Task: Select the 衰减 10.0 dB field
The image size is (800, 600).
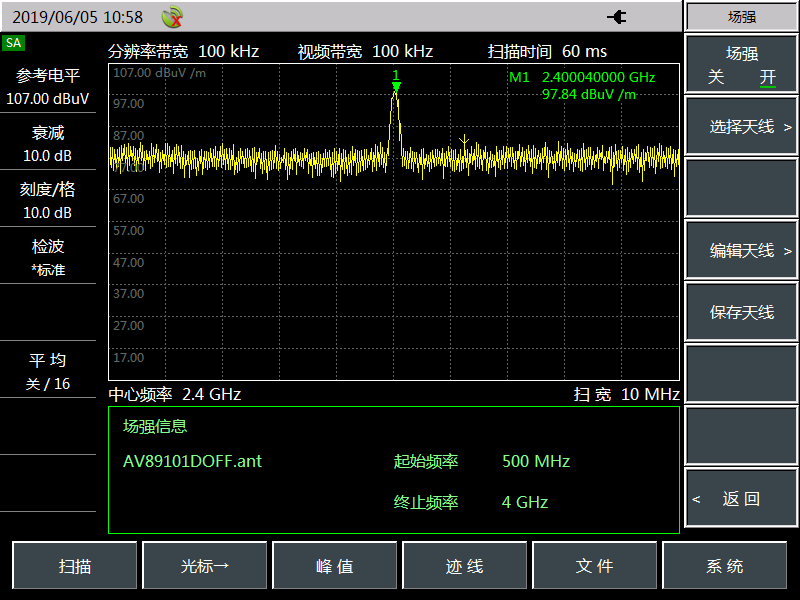Action: pos(48,144)
